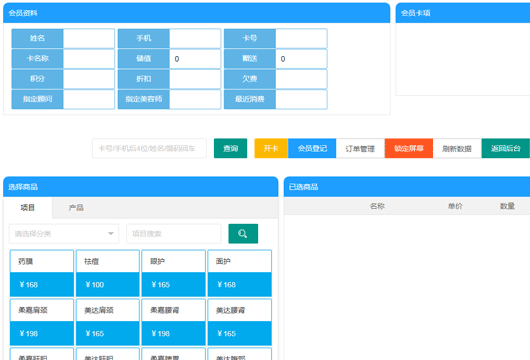The image size is (530, 360).
Task: Click the 手机 phone field
Action: [x=195, y=38]
